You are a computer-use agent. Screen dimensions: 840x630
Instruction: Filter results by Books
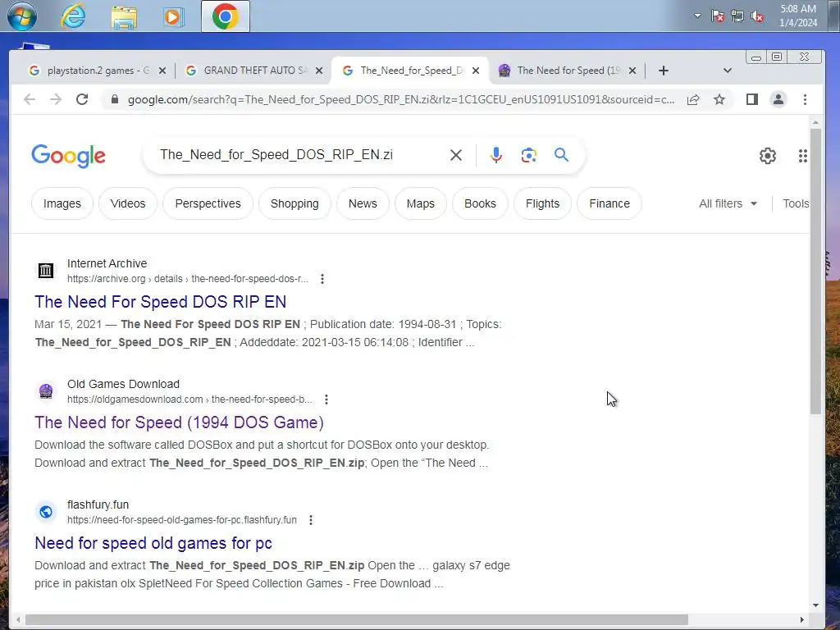(480, 203)
